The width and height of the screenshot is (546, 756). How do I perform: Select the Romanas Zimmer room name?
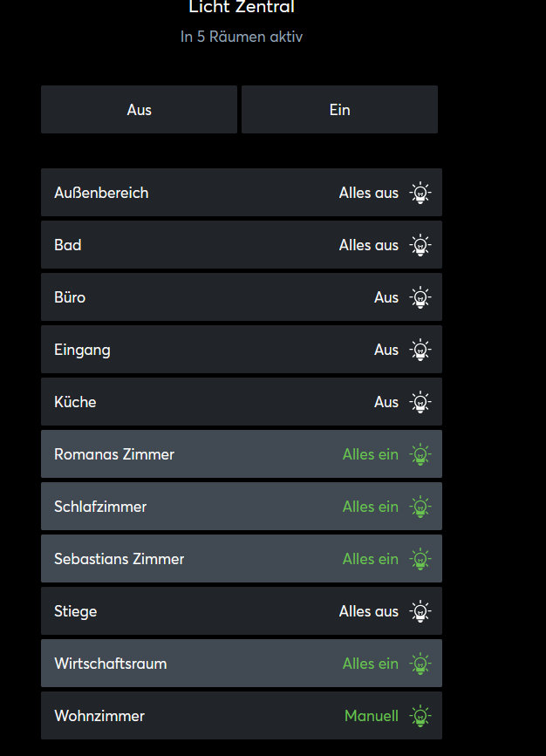pos(114,454)
